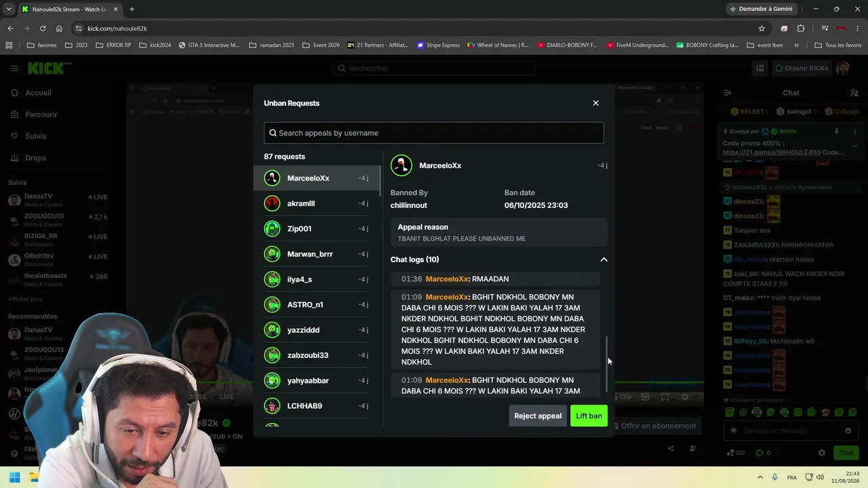
Task: Click taskbar microphone icon
Action: [x=775, y=477]
